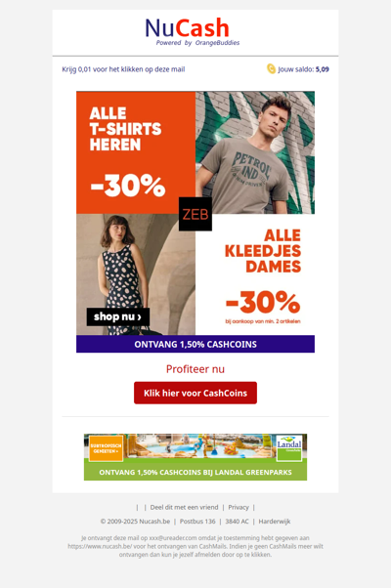
Task: Click the green 'Cashcoins bij Landal Greenparks' bar
Action: [195, 472]
